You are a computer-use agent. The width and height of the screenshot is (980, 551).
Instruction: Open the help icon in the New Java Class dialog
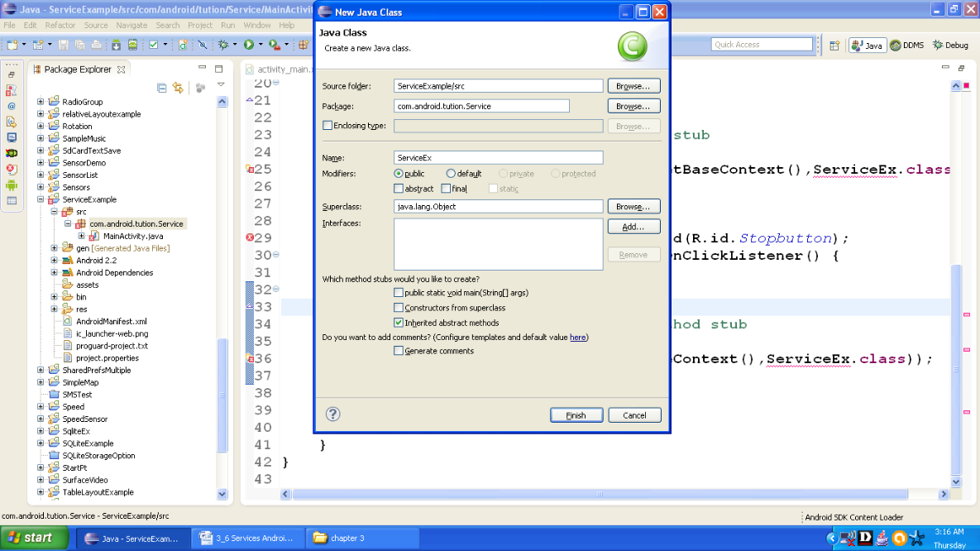tap(332, 414)
